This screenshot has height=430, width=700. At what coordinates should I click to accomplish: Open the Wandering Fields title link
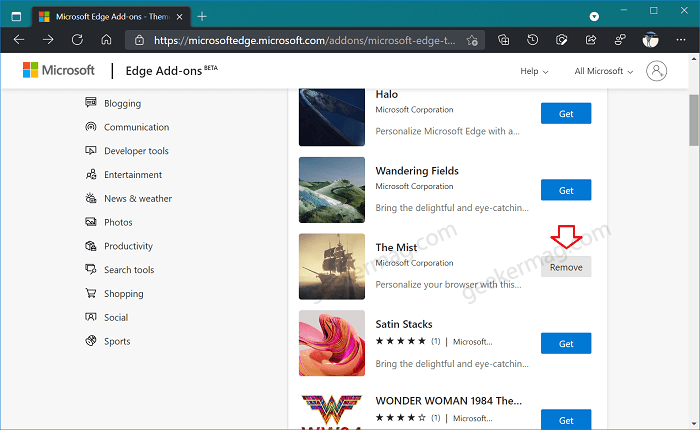(x=417, y=171)
